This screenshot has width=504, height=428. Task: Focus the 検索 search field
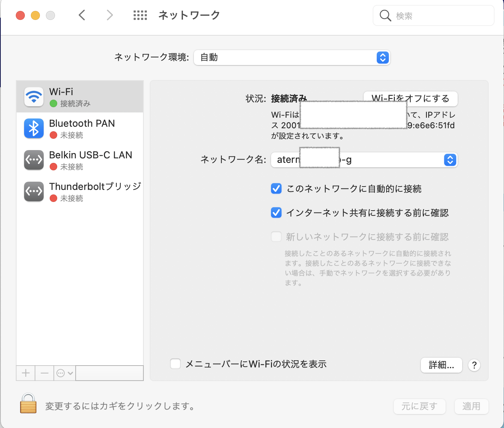(x=434, y=15)
